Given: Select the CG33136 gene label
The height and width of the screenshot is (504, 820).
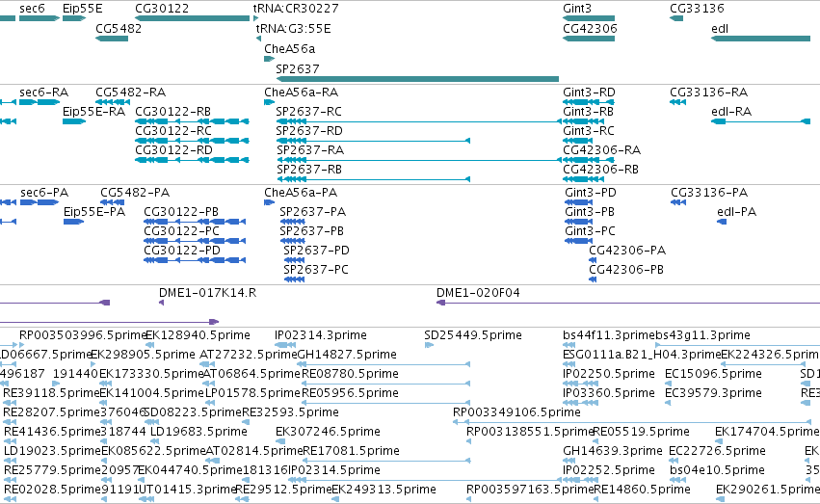Looking at the screenshot, I should point(697,9).
